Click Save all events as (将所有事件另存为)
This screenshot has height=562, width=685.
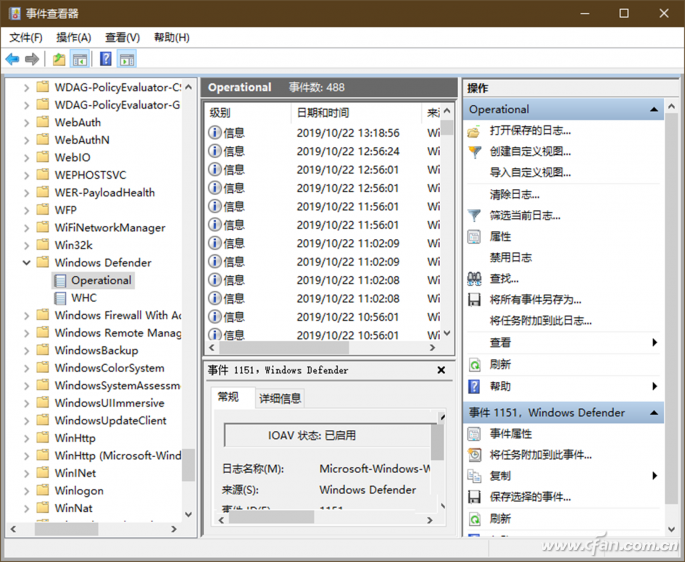tap(535, 300)
